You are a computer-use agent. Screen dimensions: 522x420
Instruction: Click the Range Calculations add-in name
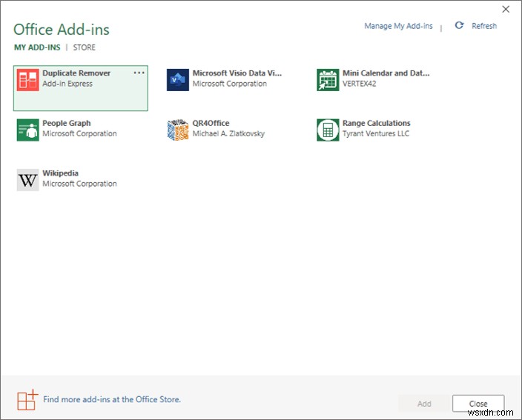pos(376,124)
